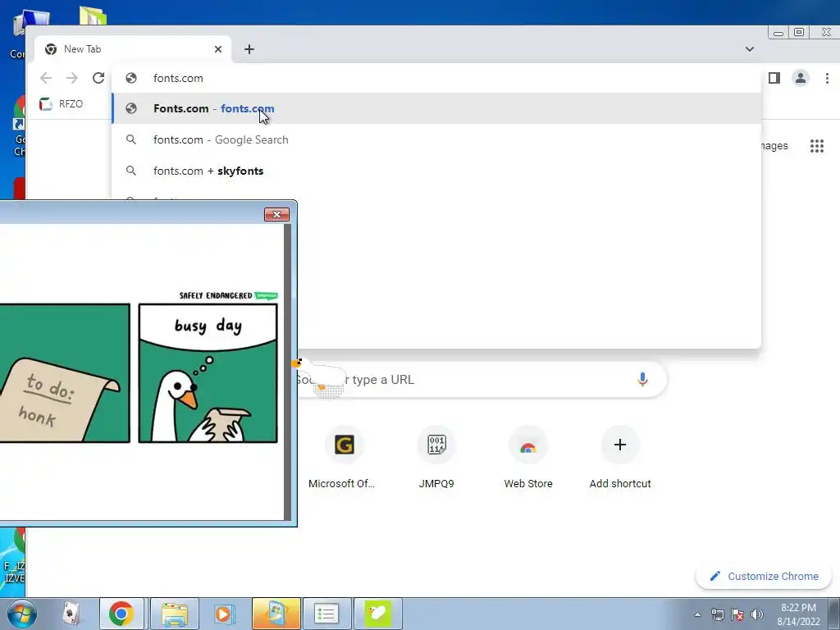
Task: Open the Solitaire cards taskbar icon
Action: 72,614
